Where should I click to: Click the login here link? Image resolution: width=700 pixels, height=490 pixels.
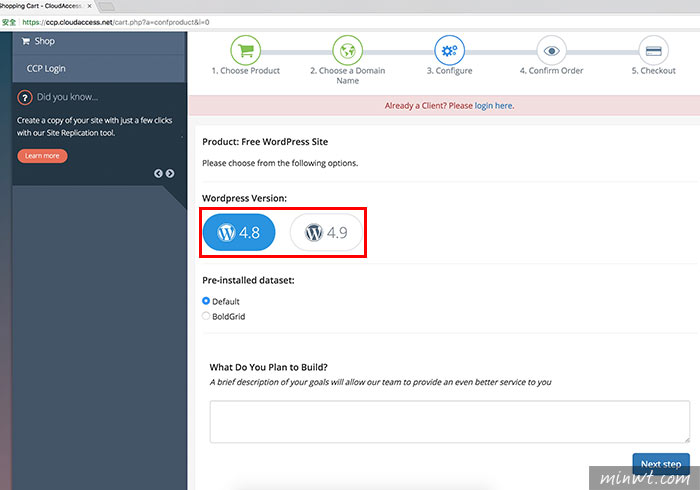pyautogui.click(x=494, y=106)
